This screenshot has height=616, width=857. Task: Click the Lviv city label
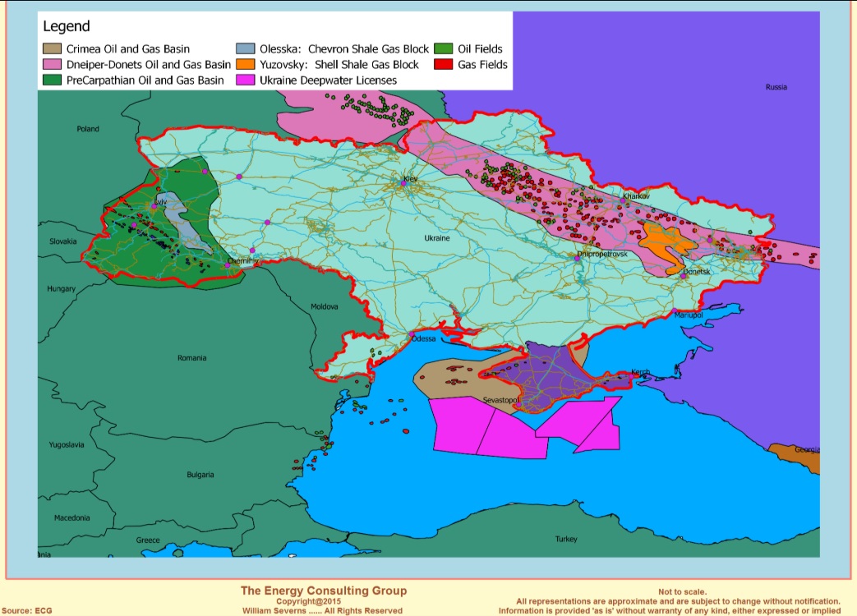click(x=160, y=201)
